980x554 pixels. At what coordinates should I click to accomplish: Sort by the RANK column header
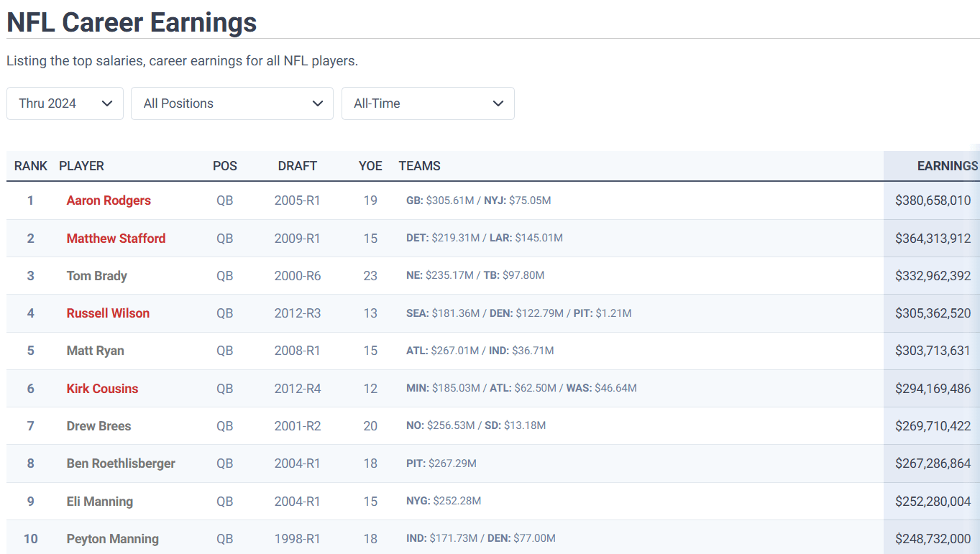(x=31, y=166)
